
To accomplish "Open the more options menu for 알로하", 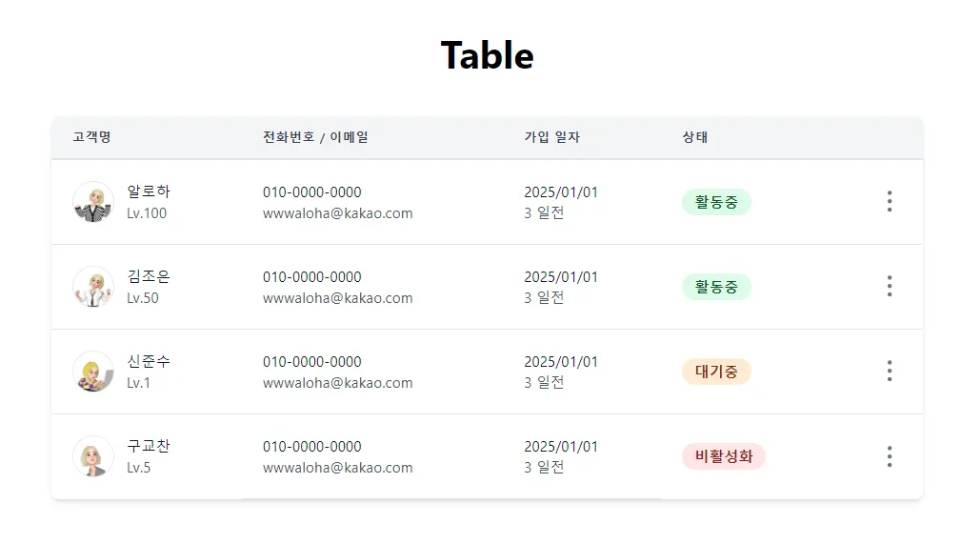I will (x=889, y=201).
